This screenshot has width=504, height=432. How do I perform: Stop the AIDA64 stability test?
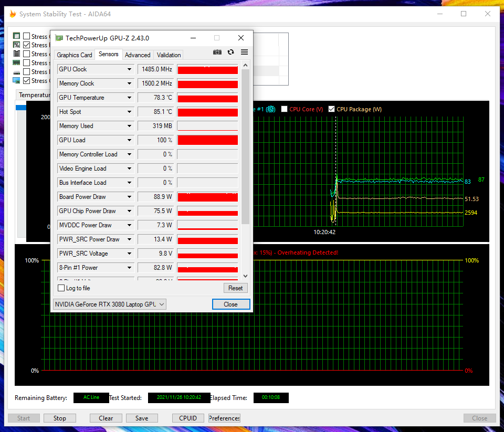coord(60,418)
